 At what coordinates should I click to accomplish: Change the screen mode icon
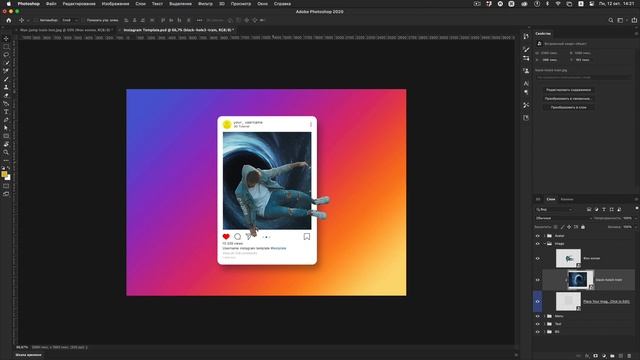[x=6, y=194]
